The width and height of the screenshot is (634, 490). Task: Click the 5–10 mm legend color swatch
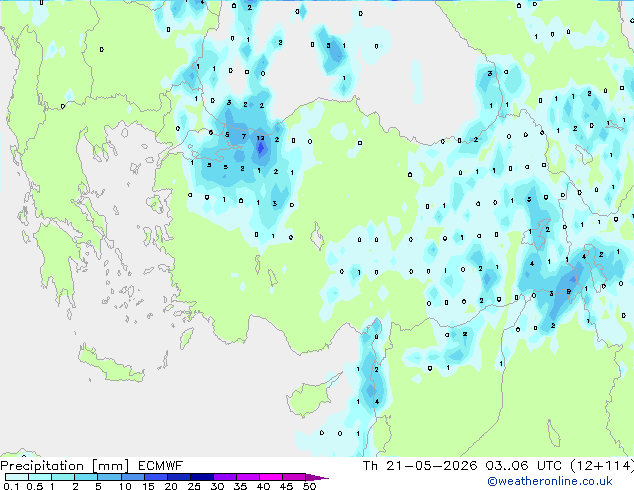coord(109,477)
